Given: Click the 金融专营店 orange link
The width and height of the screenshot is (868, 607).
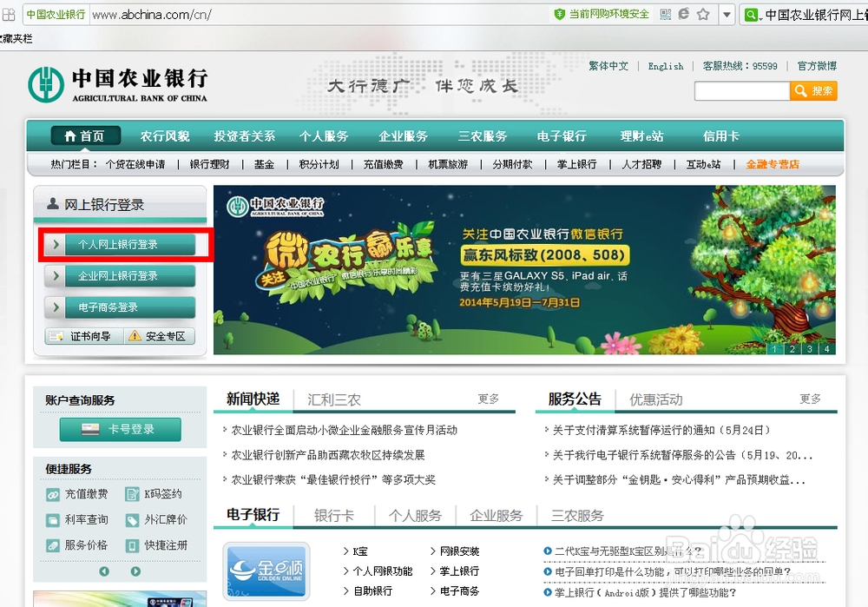Looking at the screenshot, I should click(773, 164).
